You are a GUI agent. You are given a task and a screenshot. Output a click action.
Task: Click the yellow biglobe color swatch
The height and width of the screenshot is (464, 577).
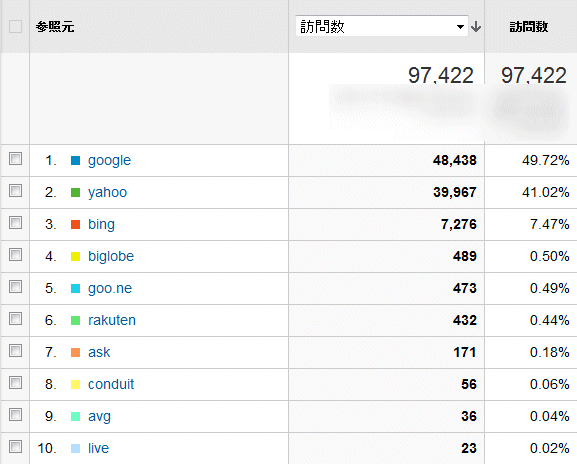pos(75,256)
